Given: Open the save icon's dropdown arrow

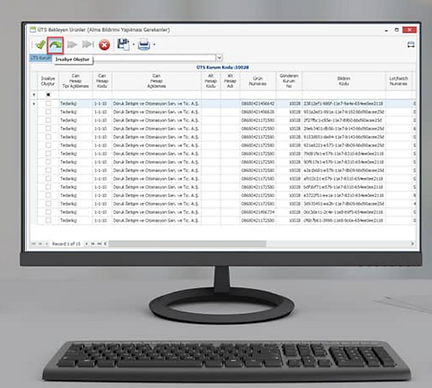Looking at the screenshot, I should coord(133,45).
